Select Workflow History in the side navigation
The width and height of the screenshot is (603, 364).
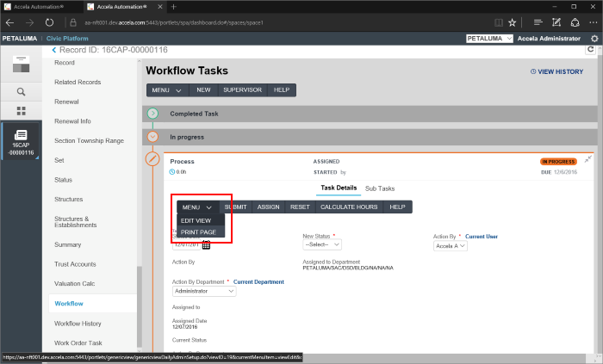(x=78, y=324)
